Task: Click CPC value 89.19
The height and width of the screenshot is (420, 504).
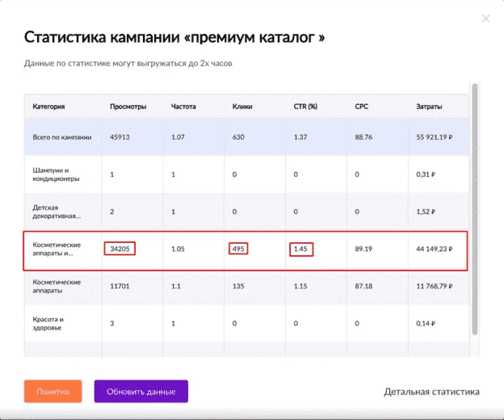Action: 363,249
